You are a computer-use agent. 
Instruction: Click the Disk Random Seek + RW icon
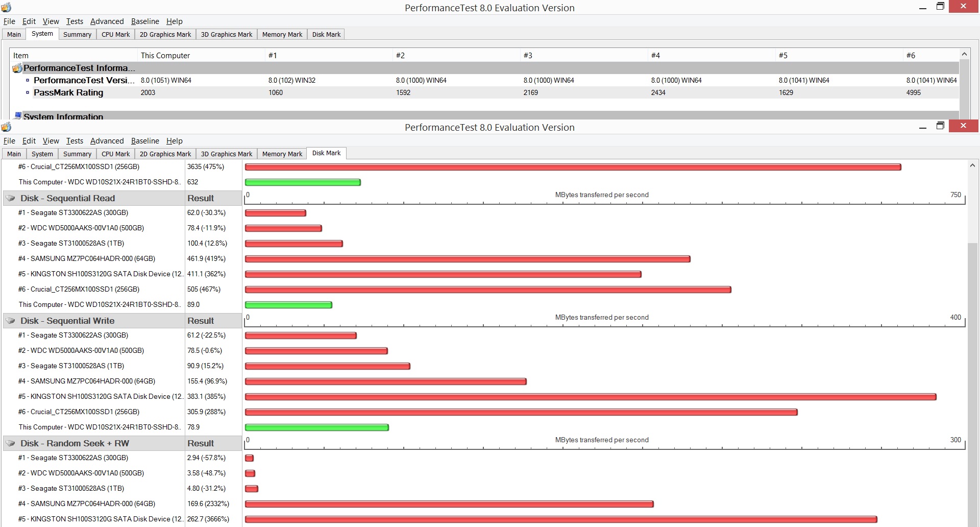pos(10,443)
